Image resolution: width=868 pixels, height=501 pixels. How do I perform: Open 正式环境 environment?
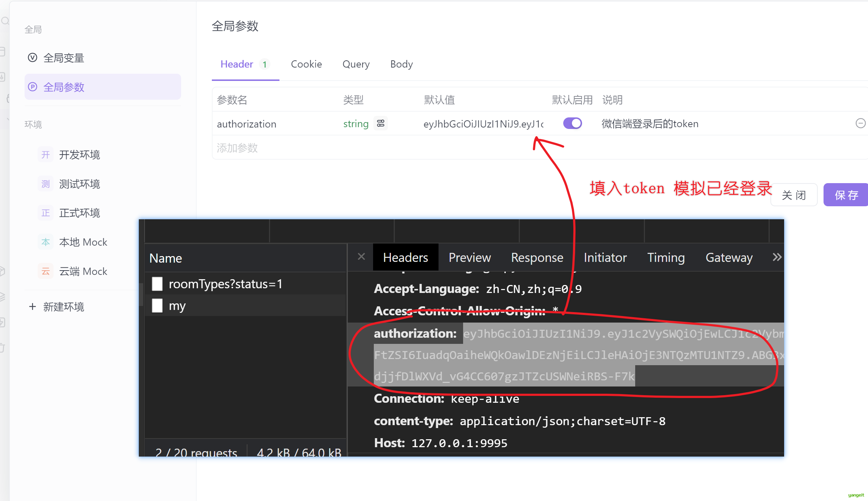tap(80, 213)
